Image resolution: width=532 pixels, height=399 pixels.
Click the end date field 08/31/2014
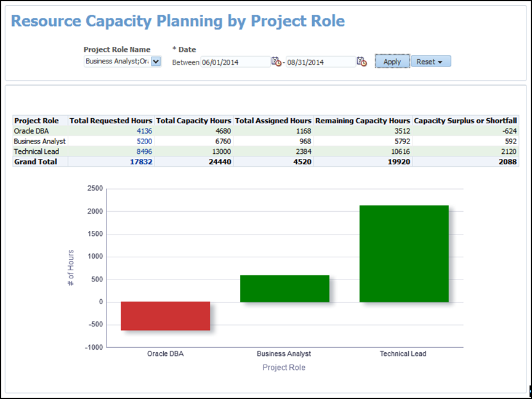tap(320, 62)
